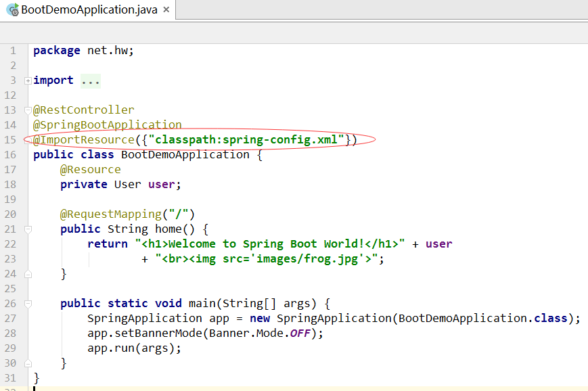The height and width of the screenshot is (391, 588).
Task: Click the user variable at end of line 22
Action: click(x=438, y=244)
